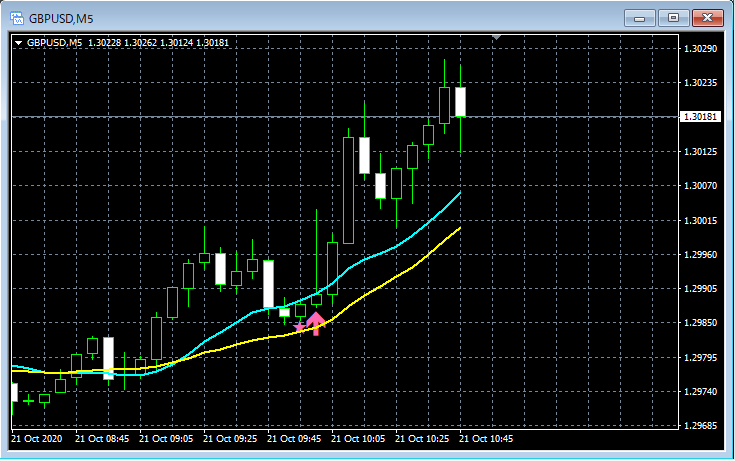
Task: Close the GBPUSD,M5 chart window
Action: click(x=708, y=18)
